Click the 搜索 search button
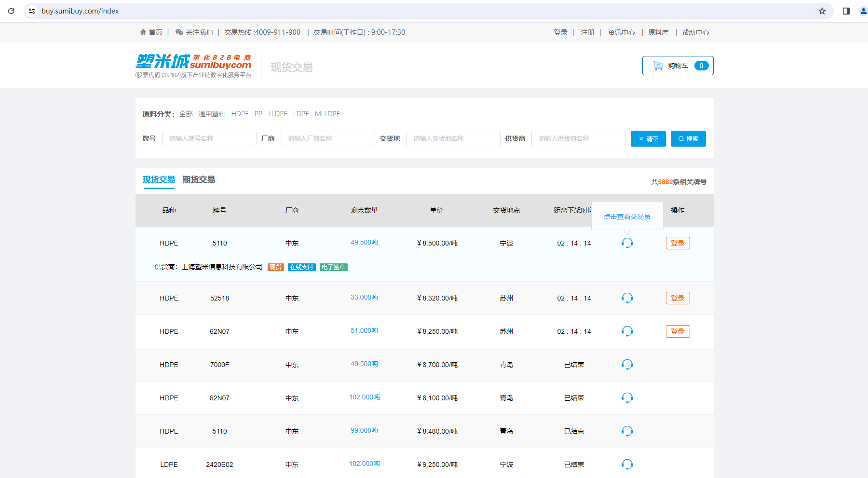Screen dimensions: 868x478 tap(688, 138)
